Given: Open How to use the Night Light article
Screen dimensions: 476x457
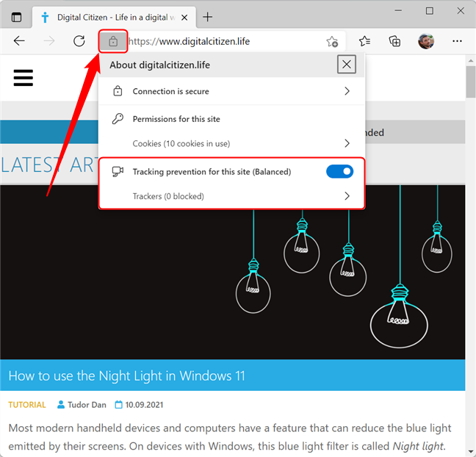Looking at the screenshot, I should [x=126, y=376].
